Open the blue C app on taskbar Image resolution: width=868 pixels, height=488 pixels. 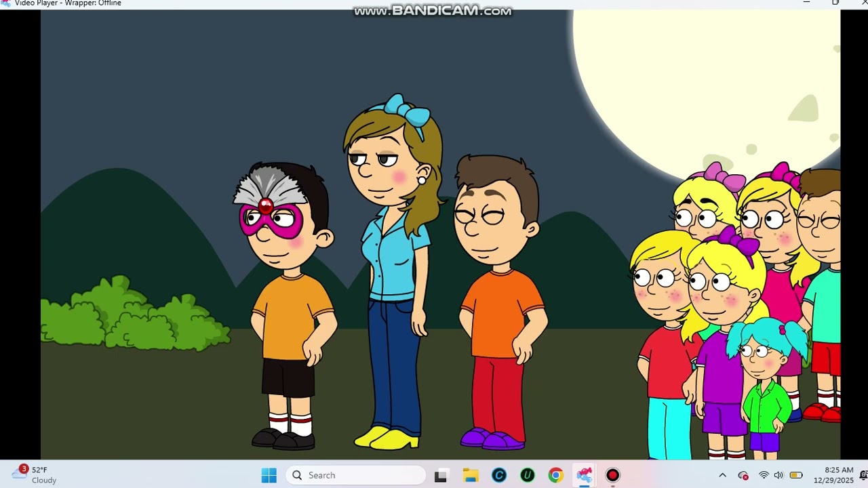pyautogui.click(x=498, y=475)
